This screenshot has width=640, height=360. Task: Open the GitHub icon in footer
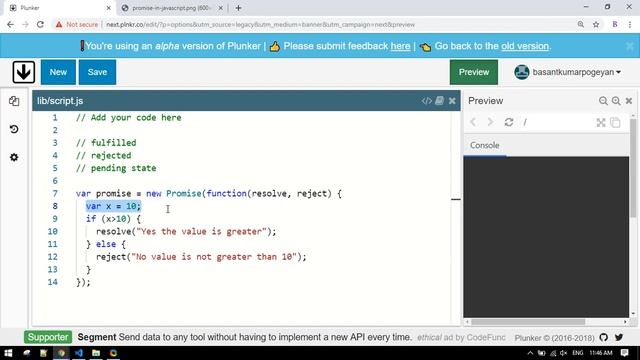point(604,337)
